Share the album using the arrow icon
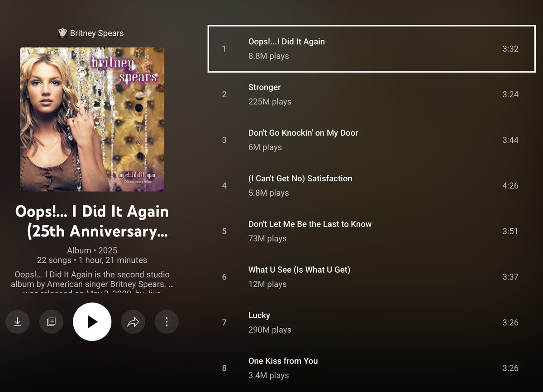The width and height of the screenshot is (543, 392). click(133, 322)
